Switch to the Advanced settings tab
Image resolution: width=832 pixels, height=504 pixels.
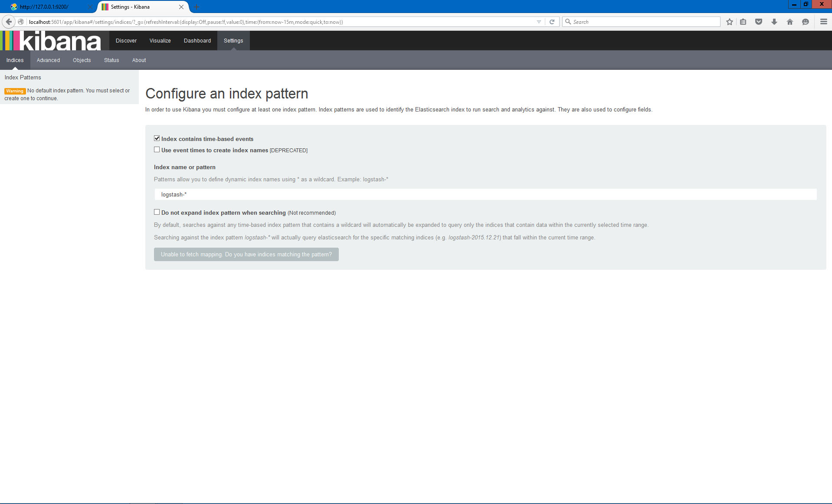tap(48, 60)
